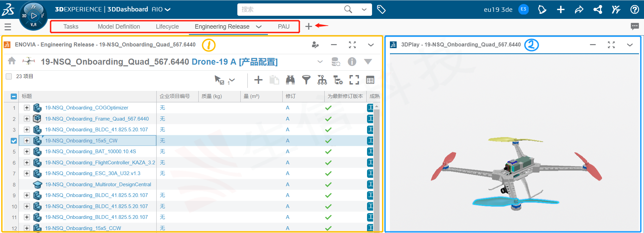Click the tree settings gear icon
Screen dimensions: 644x233
tap(338, 80)
